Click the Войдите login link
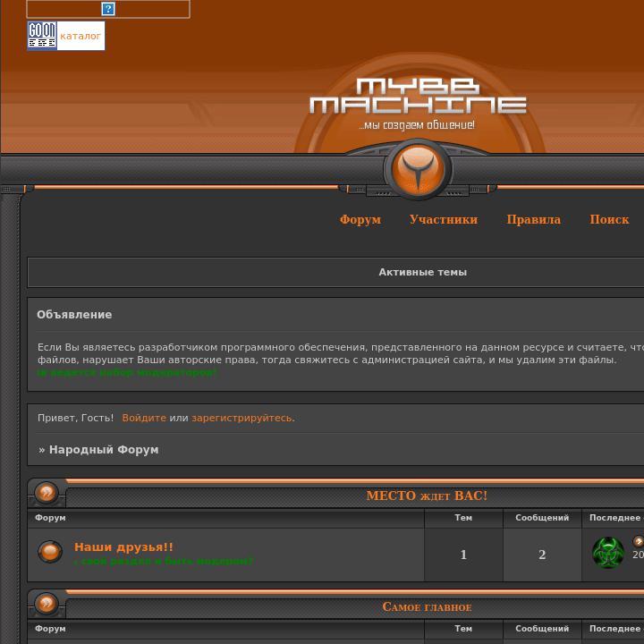Screen dimensions: 644x644 tap(144, 418)
